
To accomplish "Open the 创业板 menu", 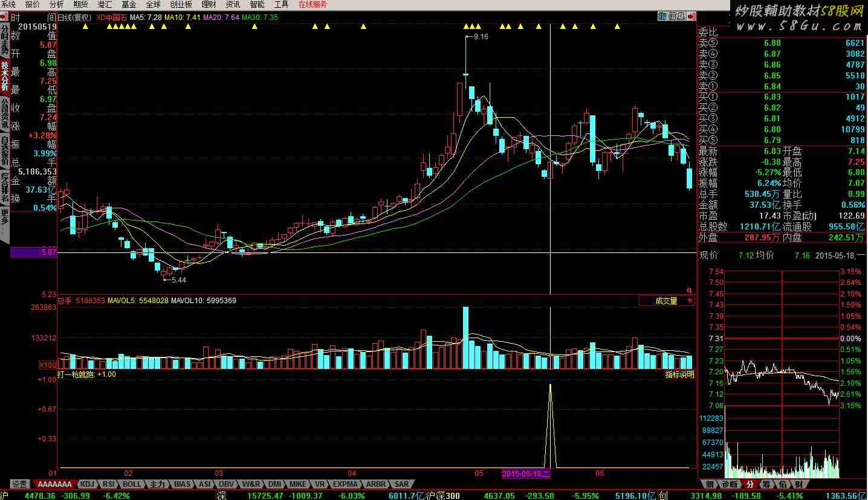I will point(181,4).
